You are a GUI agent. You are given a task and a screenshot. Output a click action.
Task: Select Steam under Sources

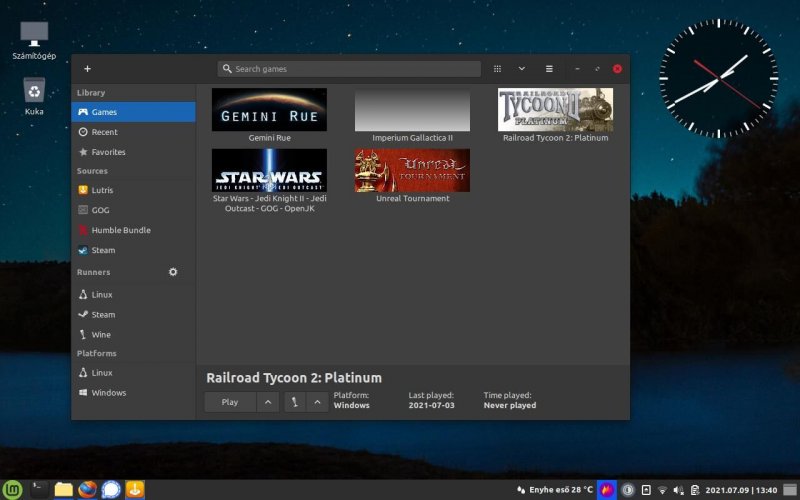point(133,250)
